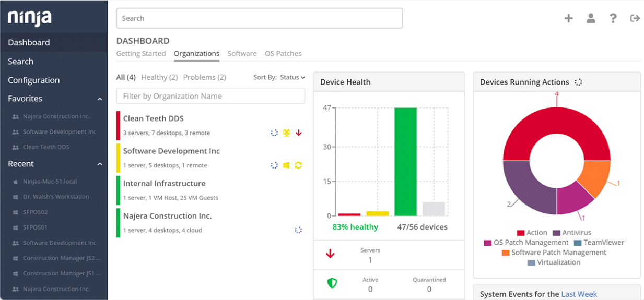Click the orange Software Patch Management legend swatch
The height and width of the screenshot is (300, 644).
tap(505, 253)
